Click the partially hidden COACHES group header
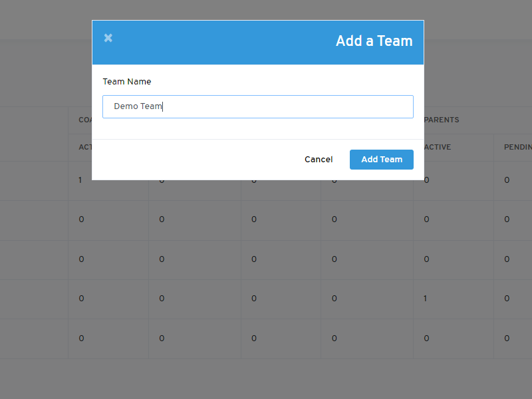The height and width of the screenshot is (399, 532). 84,120
